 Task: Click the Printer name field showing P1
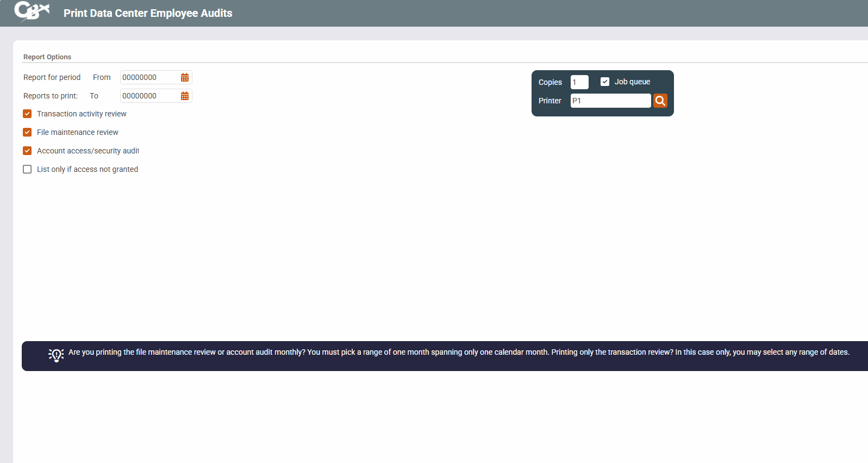(610, 101)
